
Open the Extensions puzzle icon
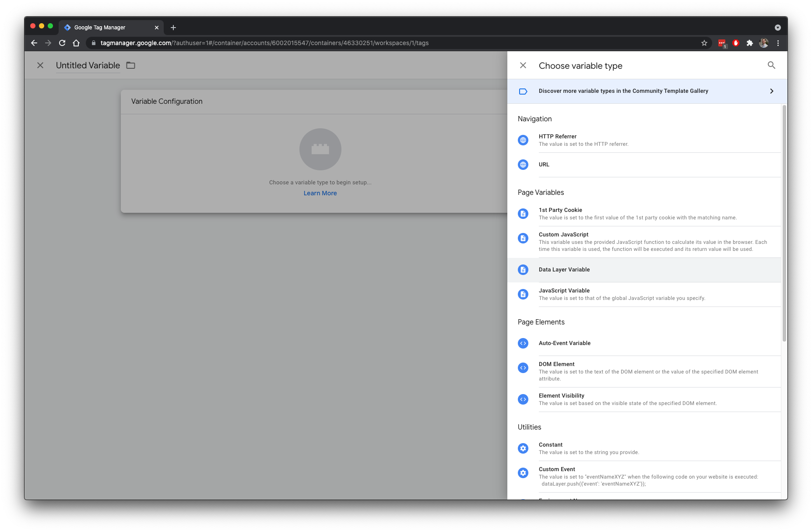[x=750, y=43]
